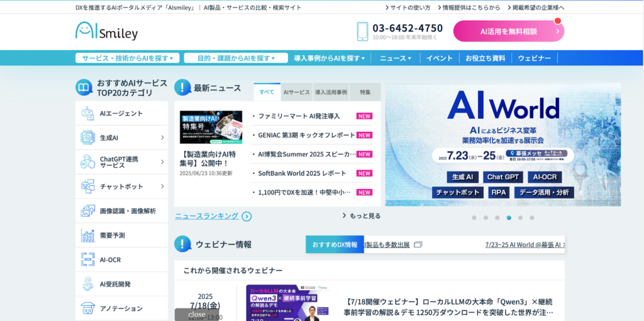Click the AI-OCR scan icon
The image size is (644, 321).
click(x=87, y=259)
